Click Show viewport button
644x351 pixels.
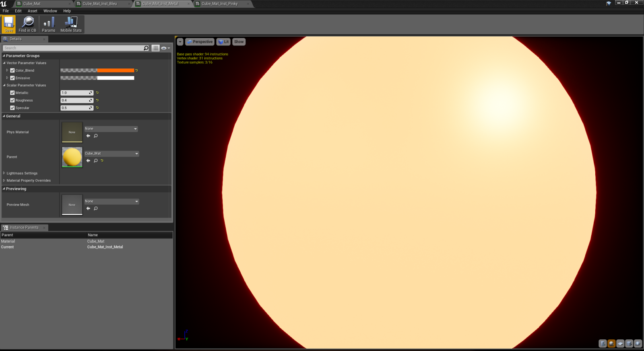239,42
